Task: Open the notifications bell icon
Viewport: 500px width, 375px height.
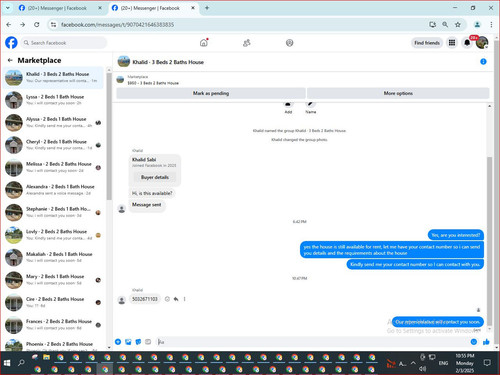Action: (x=467, y=43)
